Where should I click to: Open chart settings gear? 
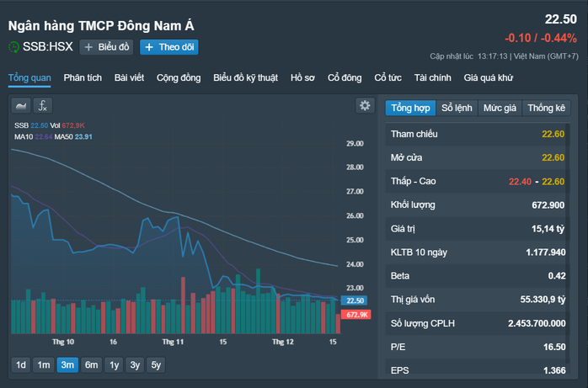tap(365, 105)
